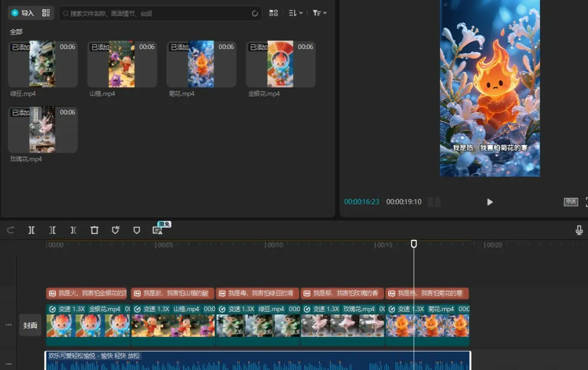
Task: Select the 金银花.mp4 clip on the timeline
Action: pos(88,325)
